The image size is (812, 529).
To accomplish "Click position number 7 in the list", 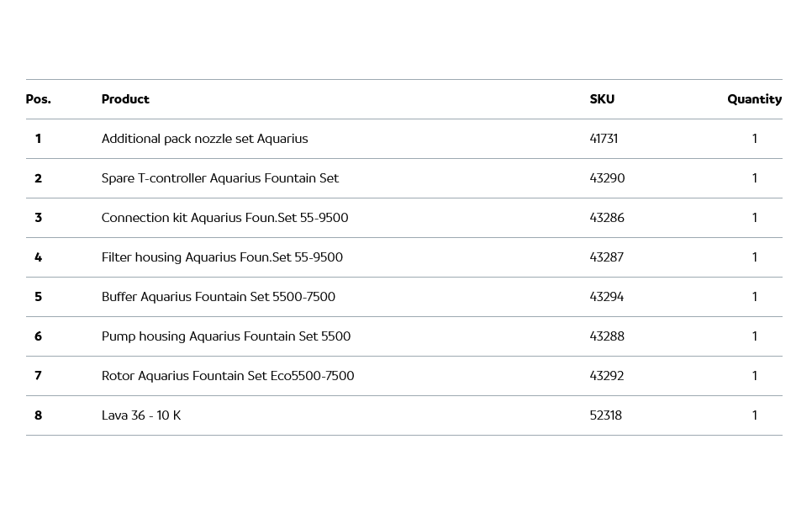I will click(38, 376).
